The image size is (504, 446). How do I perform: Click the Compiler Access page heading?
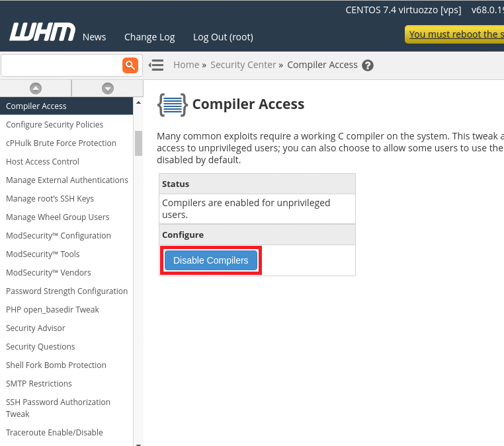pyautogui.click(x=248, y=104)
